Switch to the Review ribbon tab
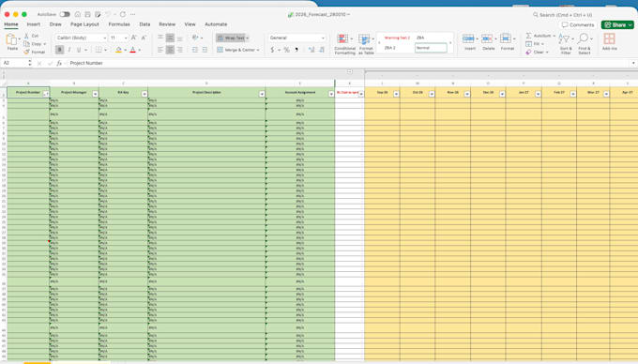The image size is (638, 364). tap(167, 24)
